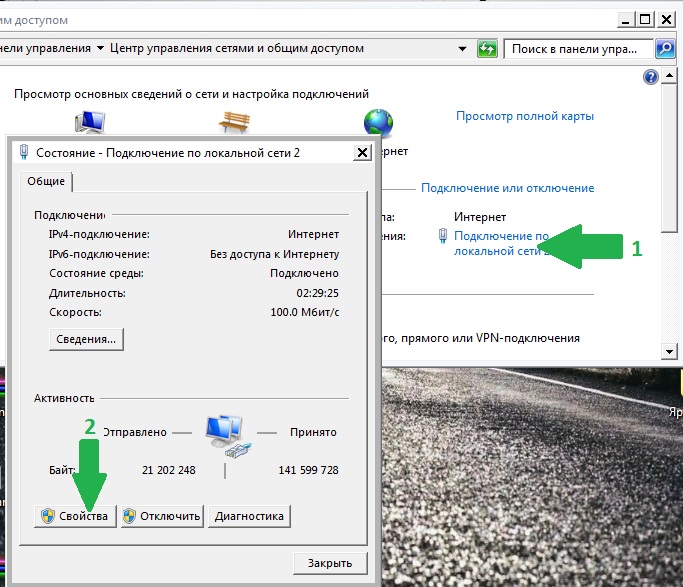
Task: Open the Свойства properties button
Action: point(75,516)
